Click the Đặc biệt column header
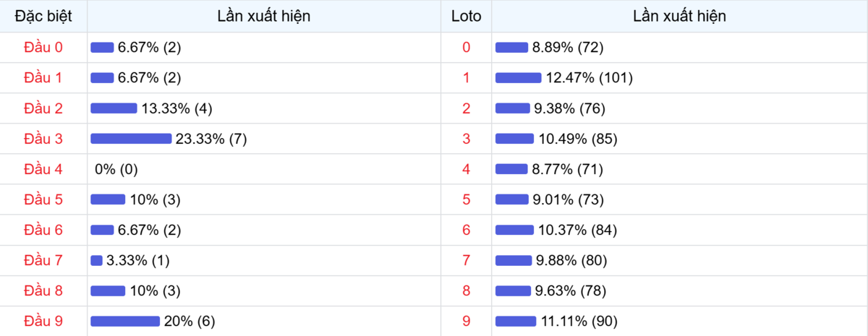Image resolution: width=868 pixels, height=336 pixels. (x=43, y=16)
